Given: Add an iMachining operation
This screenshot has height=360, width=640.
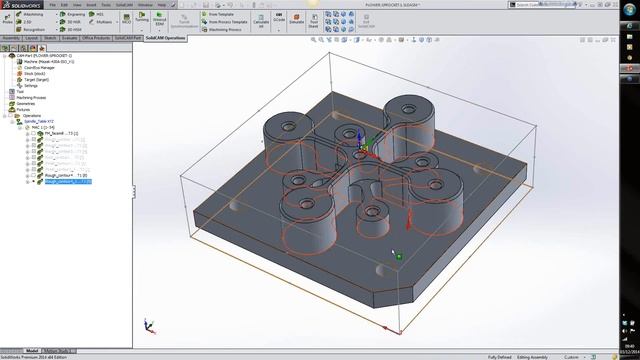Looking at the screenshot, I should (29, 14).
